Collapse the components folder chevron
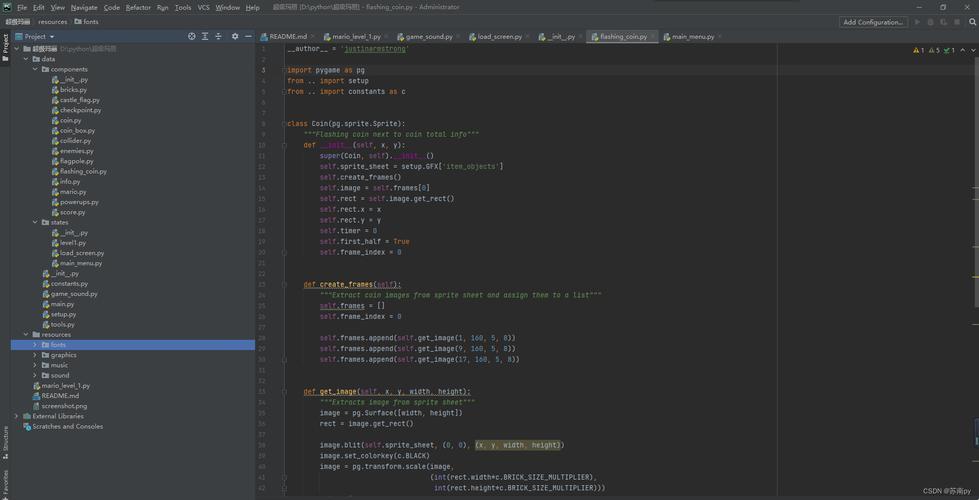This screenshot has width=979, height=500. coord(36,69)
